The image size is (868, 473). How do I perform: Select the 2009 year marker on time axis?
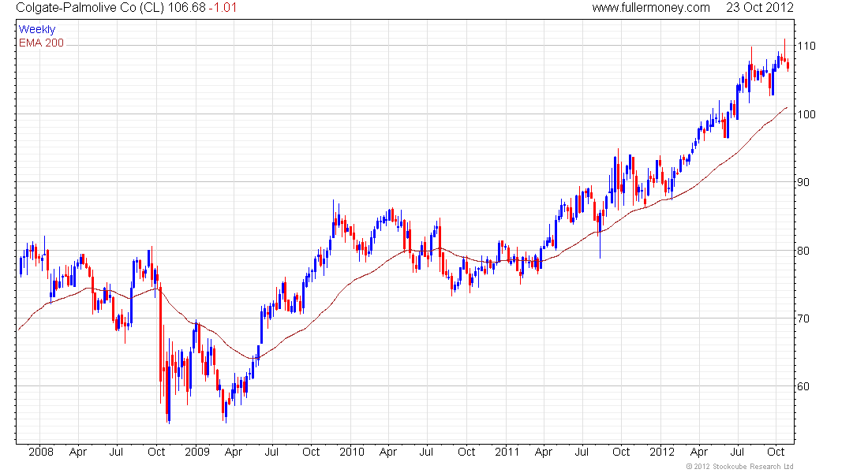coord(196,452)
